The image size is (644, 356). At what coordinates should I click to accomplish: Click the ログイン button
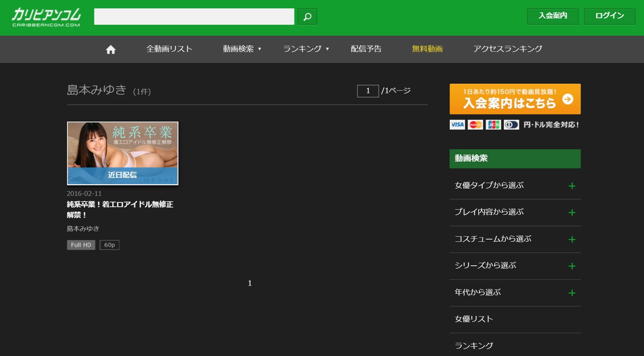(x=609, y=16)
